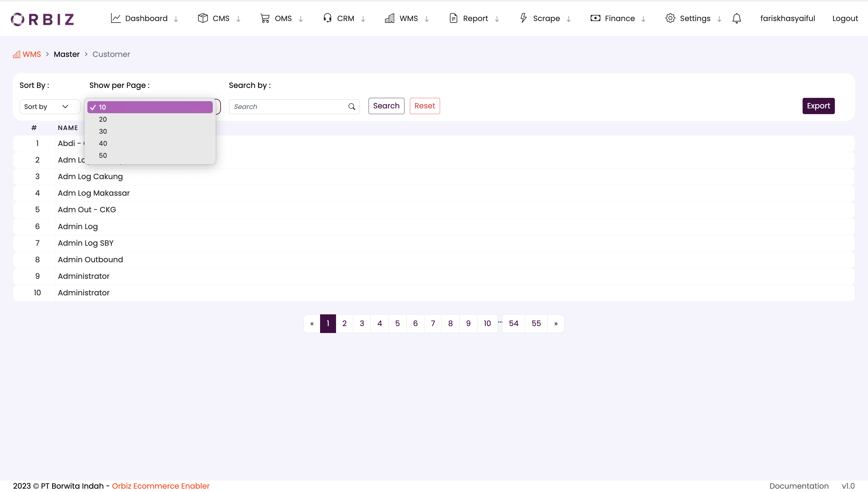Select the Administrator row numbered 9
Screen dimensions: 868x492
click(x=434, y=276)
